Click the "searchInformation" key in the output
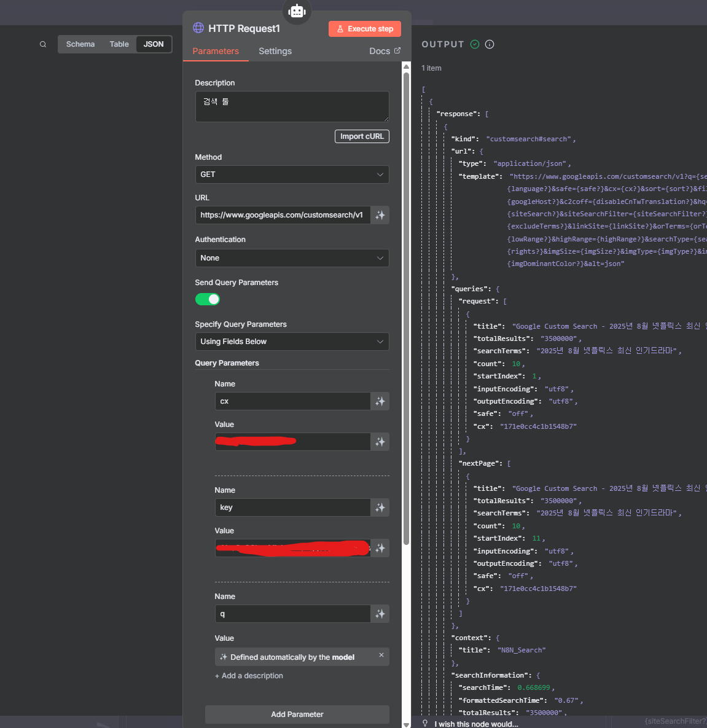 coord(491,675)
